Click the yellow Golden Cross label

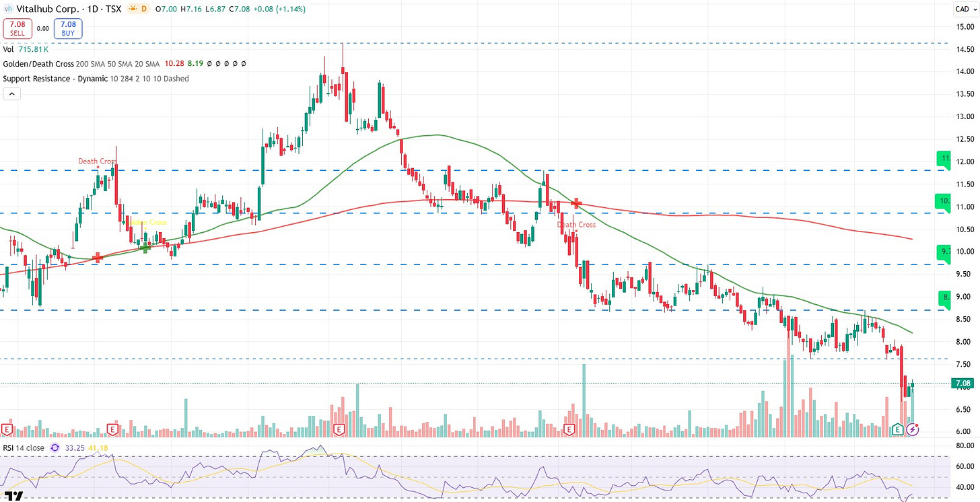[x=147, y=222]
